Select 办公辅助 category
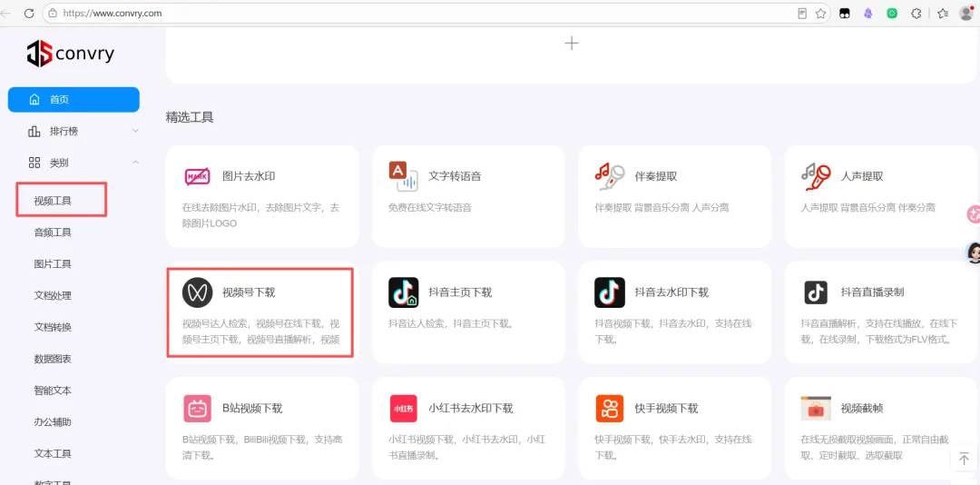 point(53,421)
